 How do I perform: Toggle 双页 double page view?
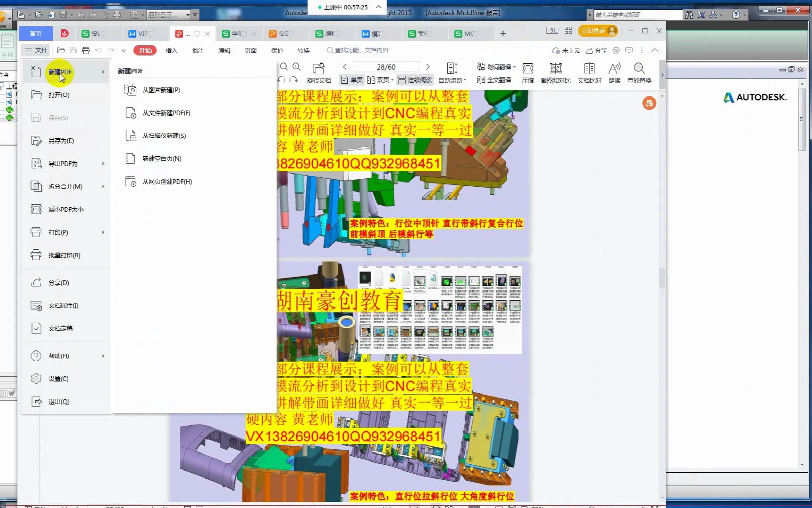[380, 80]
